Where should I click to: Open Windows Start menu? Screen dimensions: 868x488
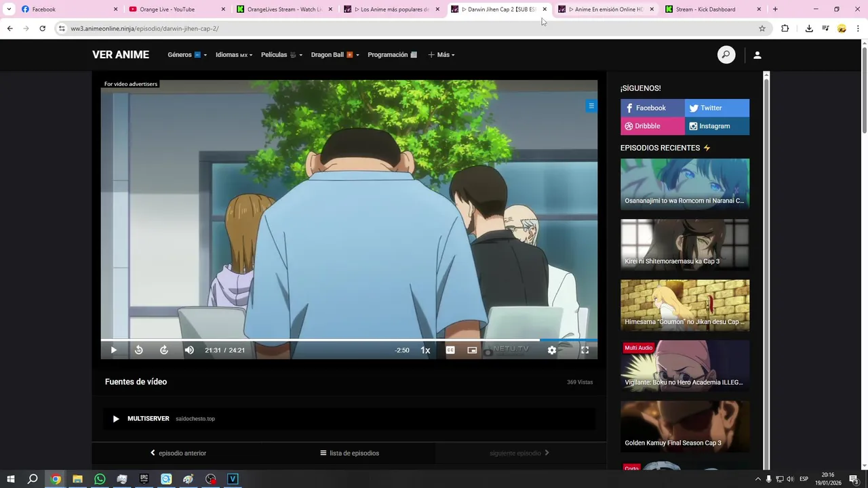11,479
